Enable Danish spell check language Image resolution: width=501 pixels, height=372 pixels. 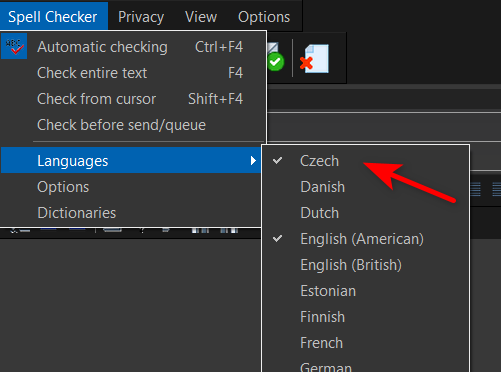pos(366,187)
